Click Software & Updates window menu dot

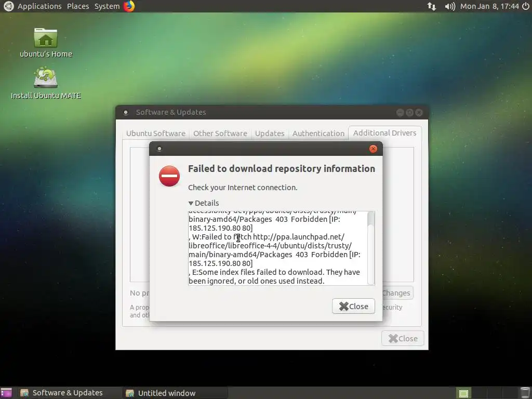[126, 112]
